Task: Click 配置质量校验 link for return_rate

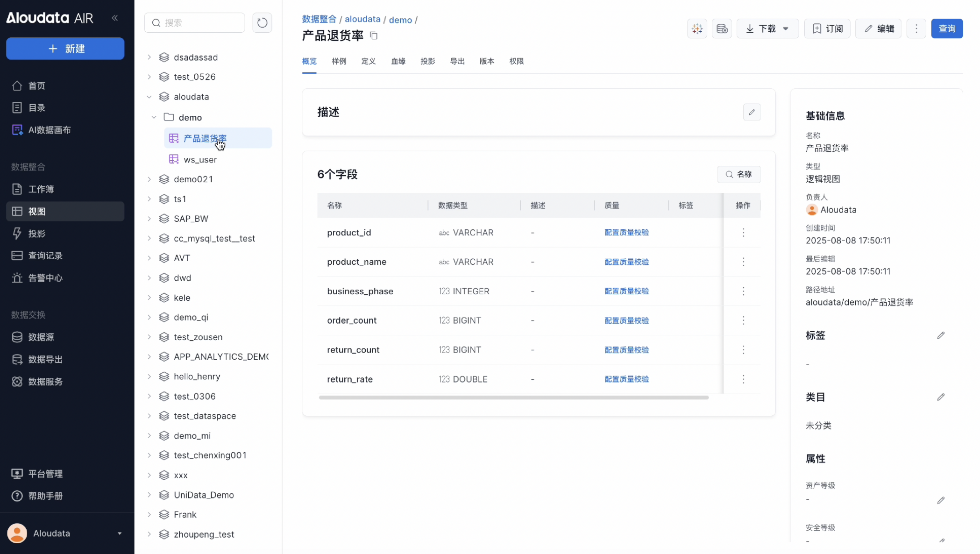Action: pos(626,379)
